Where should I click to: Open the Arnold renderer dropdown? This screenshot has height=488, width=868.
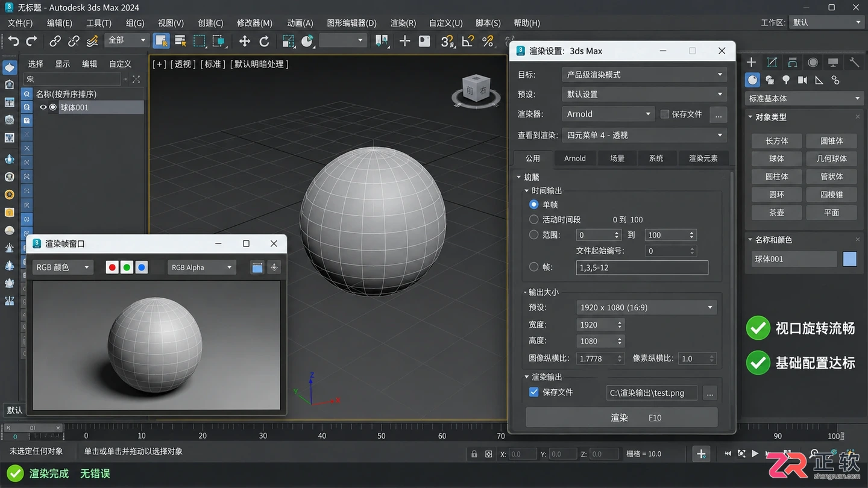608,114
